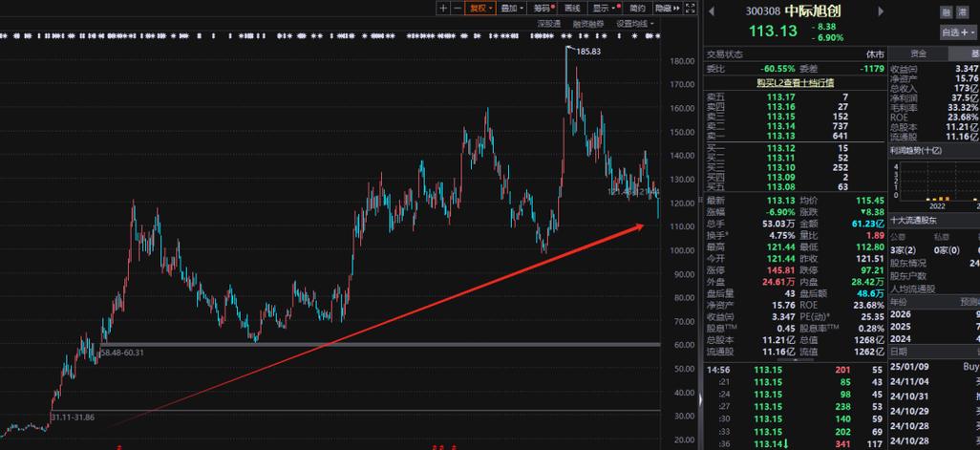Viewport: 980px width, 450px height.
Task: Go to previous stock with left arrow
Action: [713, 11]
